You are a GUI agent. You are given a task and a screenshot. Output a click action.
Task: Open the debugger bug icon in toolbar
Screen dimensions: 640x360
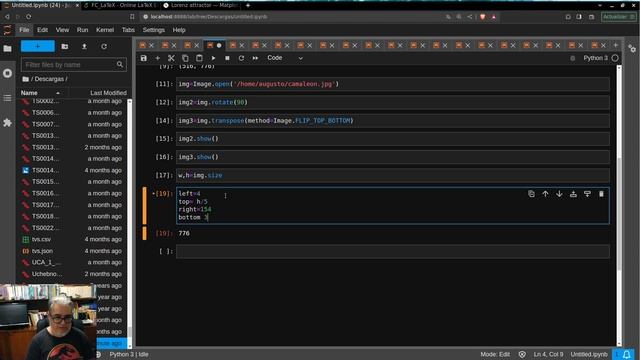pos(573,58)
